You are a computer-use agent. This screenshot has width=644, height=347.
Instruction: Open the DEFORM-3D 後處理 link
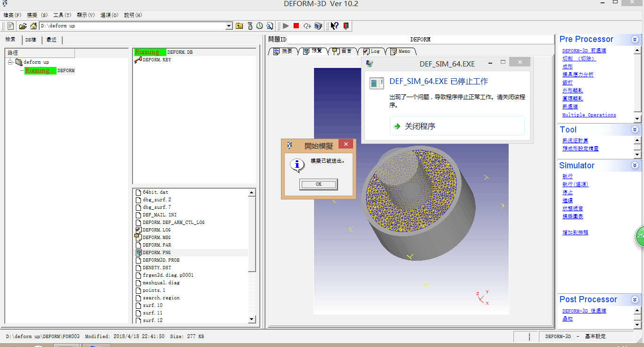(x=584, y=311)
